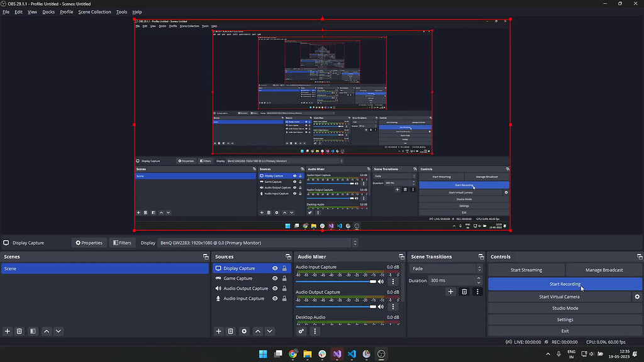This screenshot has height=362, width=644.
Task: Open the Scene Collection menu
Action: point(94,12)
